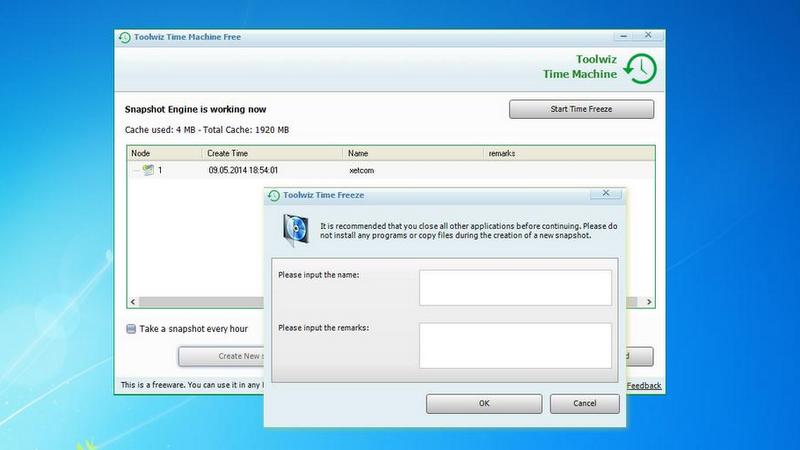The image size is (800, 450).
Task: Click the remarks input field
Action: pyautogui.click(x=515, y=345)
